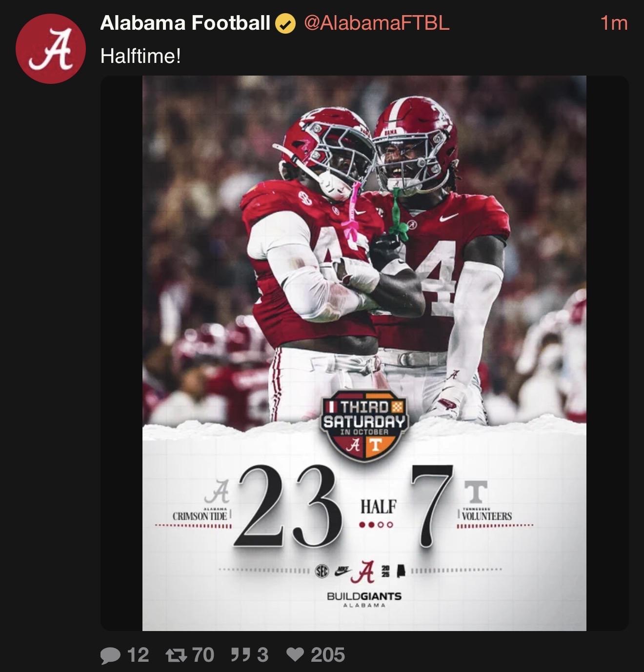Open the Alabama Football profile name

[x=185, y=23]
